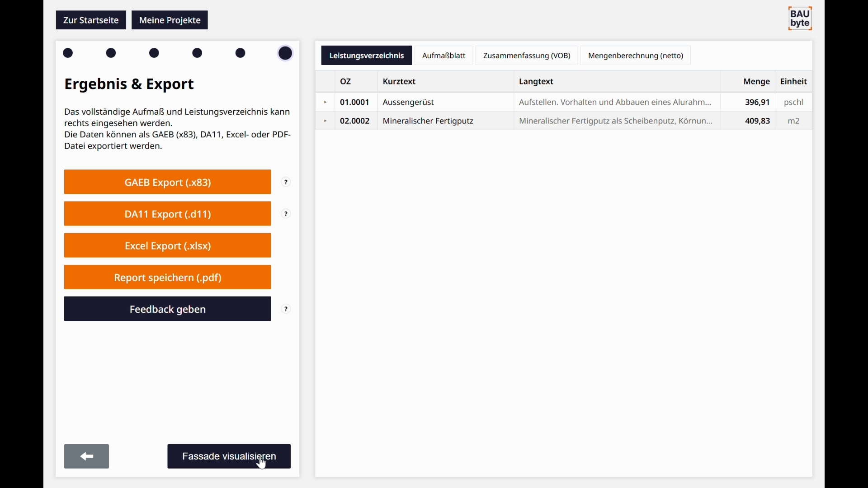This screenshot has height=488, width=868.
Task: Click Feedback geben button
Action: click(x=168, y=310)
